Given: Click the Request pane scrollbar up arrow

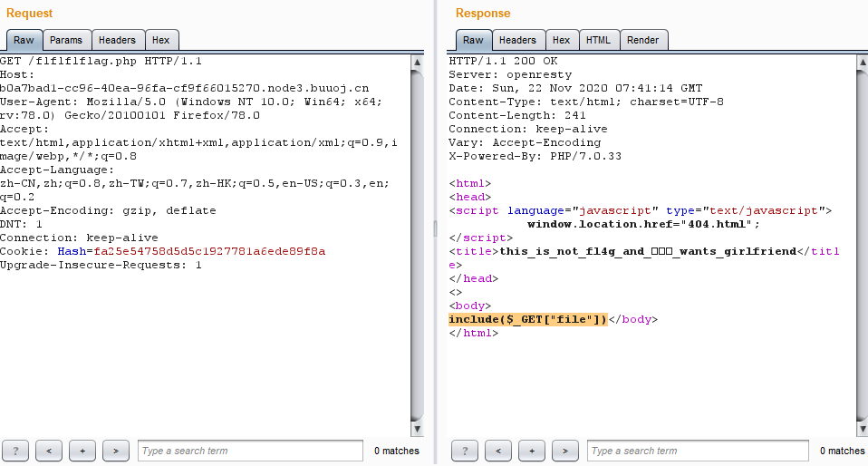Looking at the screenshot, I should pos(418,62).
